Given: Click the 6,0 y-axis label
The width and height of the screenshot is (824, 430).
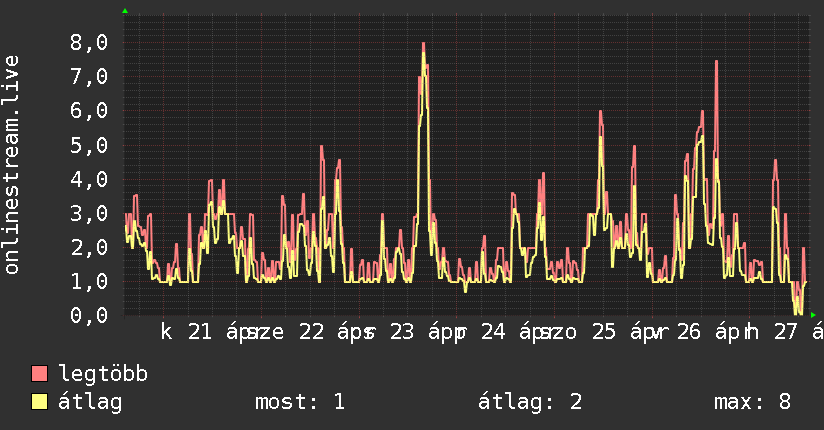Looking at the screenshot, I should (x=89, y=111).
